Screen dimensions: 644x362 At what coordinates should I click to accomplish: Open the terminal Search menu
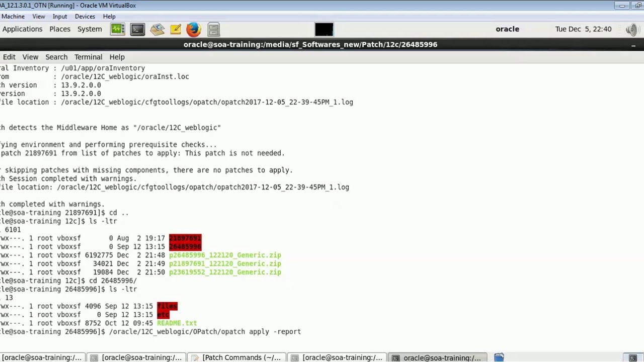click(56, 57)
